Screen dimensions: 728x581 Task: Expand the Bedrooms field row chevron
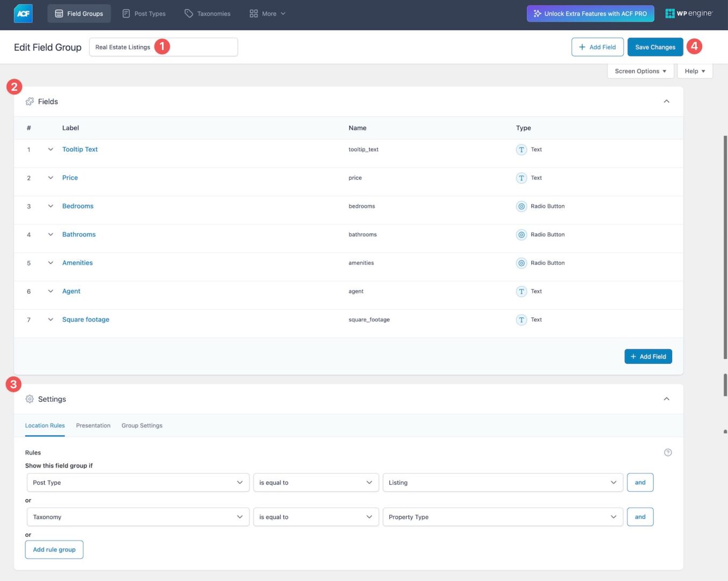pos(51,206)
